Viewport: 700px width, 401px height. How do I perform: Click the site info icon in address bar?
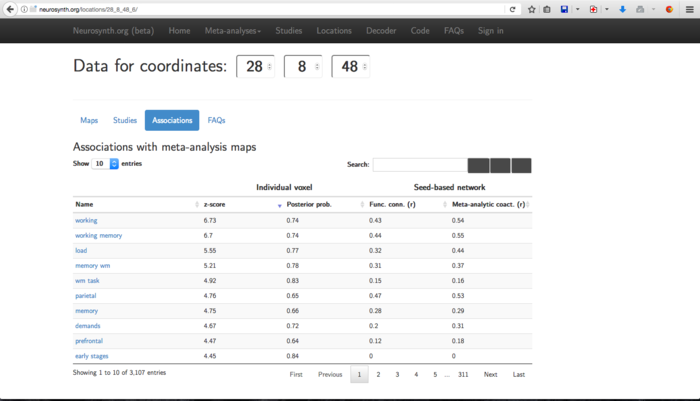[24, 9]
